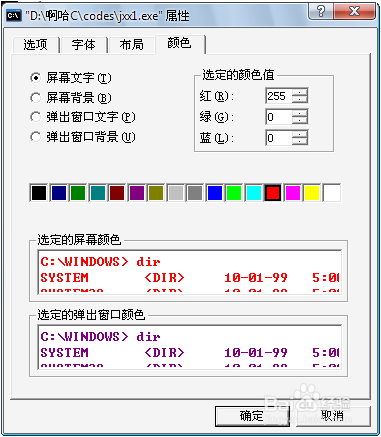Screen dimensions: 381x437
Task: Click the 红(R) label
Action: [x=217, y=96]
